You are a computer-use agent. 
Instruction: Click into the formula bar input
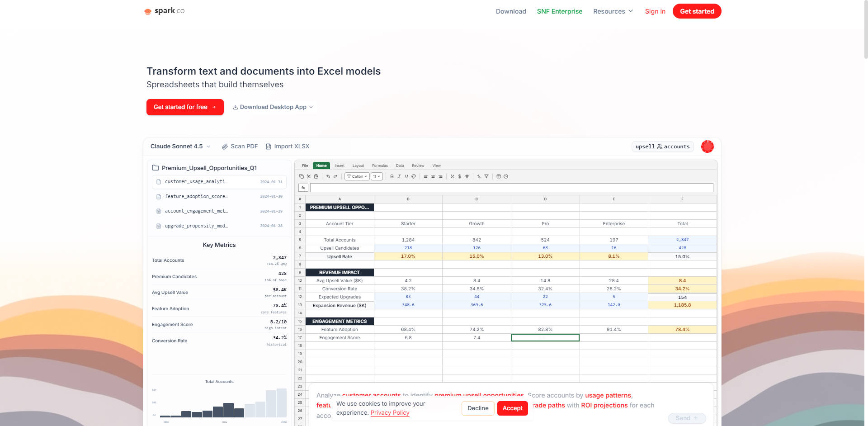click(x=511, y=188)
